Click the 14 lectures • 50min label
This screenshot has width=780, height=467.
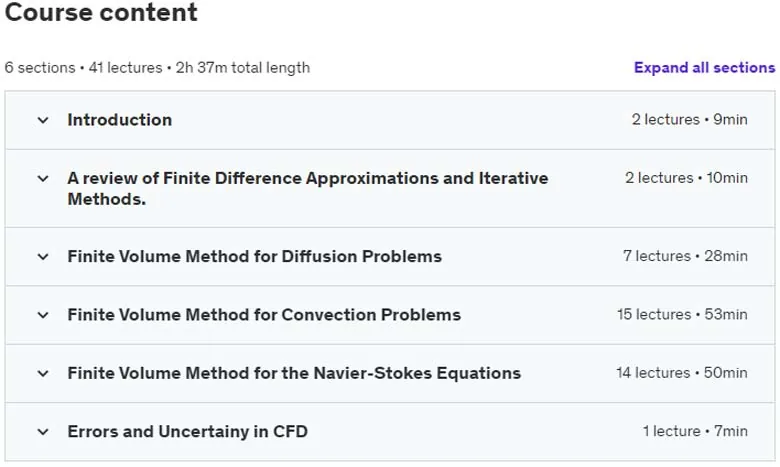682,373
